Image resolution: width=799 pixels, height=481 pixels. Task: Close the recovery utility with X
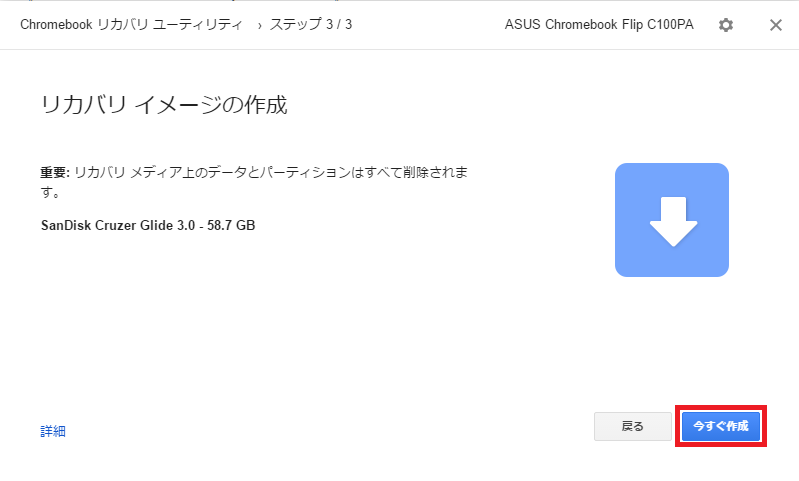point(775,25)
